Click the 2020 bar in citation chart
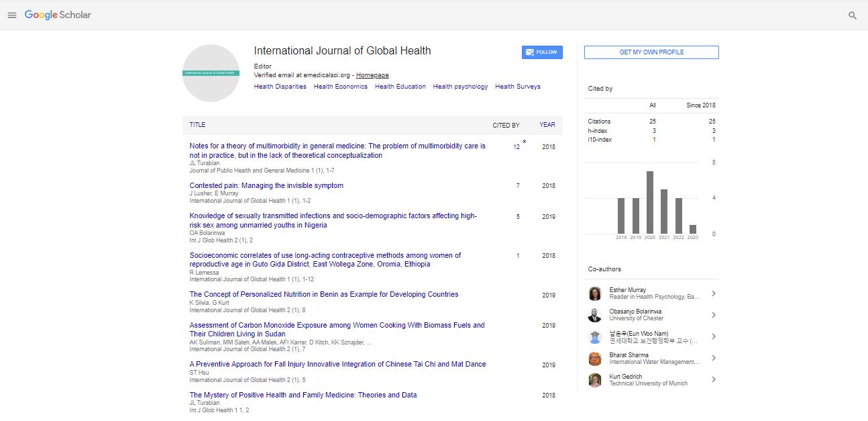 (x=650, y=202)
